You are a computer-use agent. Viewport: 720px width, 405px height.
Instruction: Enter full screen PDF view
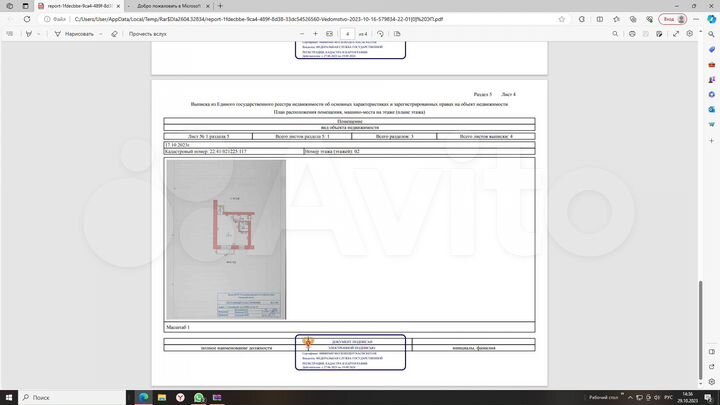pos(674,34)
